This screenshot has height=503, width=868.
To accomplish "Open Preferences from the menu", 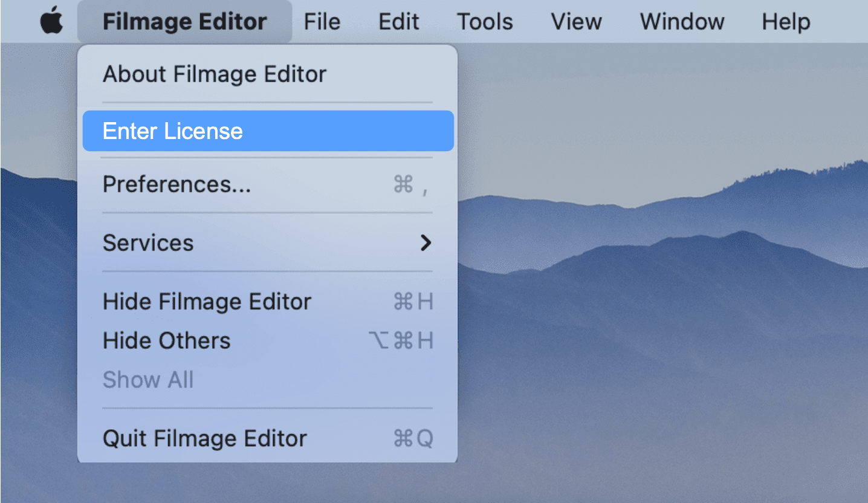I will pos(177,184).
